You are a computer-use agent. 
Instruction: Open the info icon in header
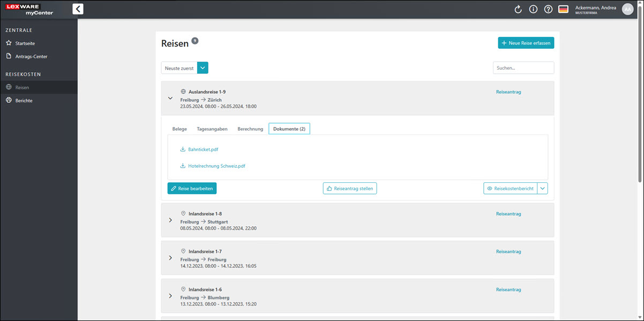click(533, 9)
